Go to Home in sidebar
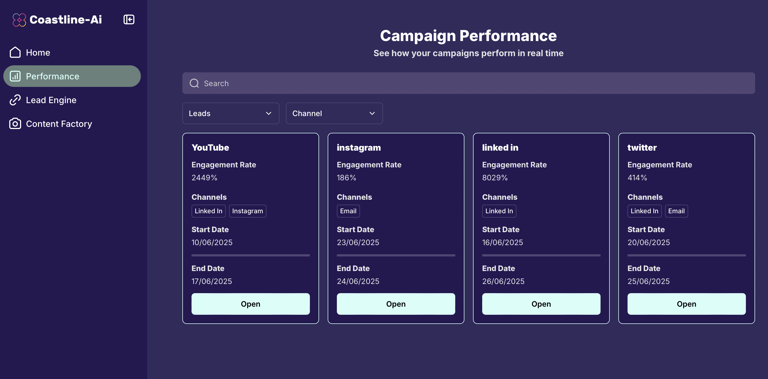 pyautogui.click(x=72, y=52)
